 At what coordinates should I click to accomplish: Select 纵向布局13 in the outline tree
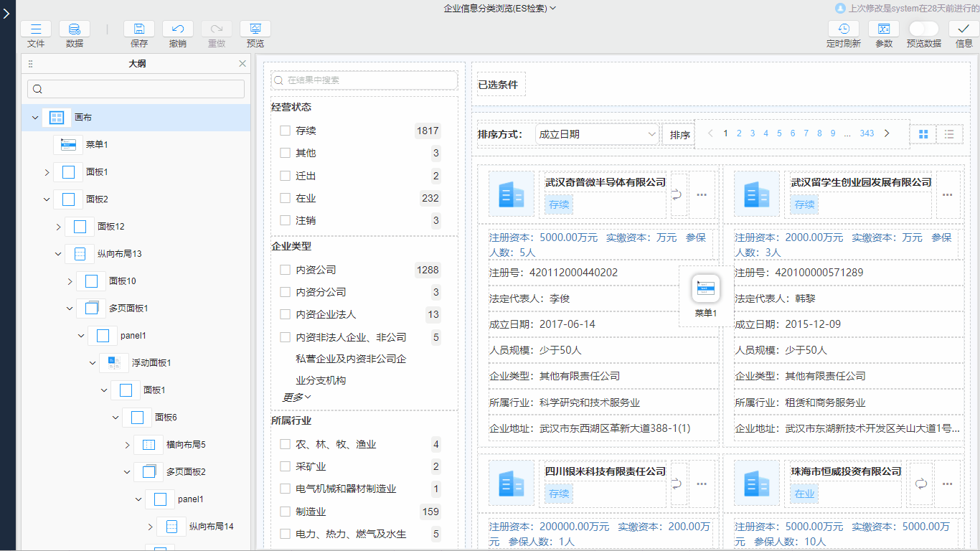click(119, 254)
